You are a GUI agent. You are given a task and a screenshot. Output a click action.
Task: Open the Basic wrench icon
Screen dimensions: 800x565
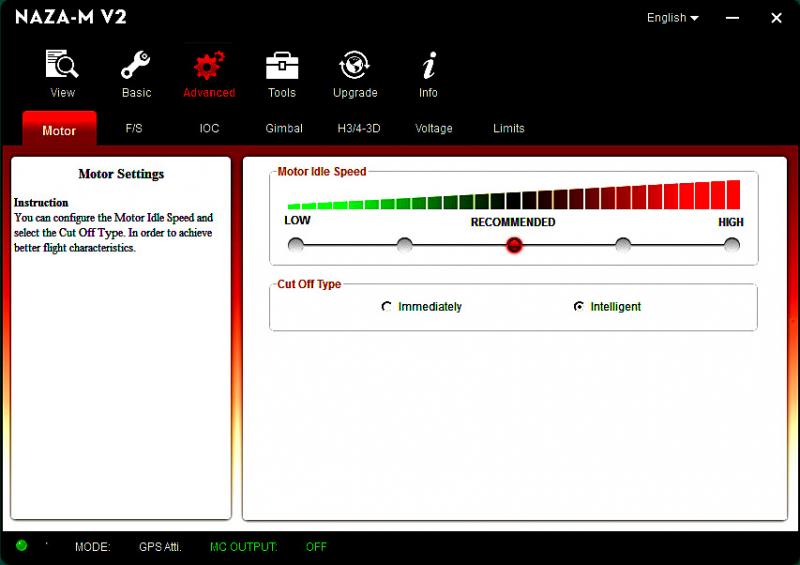(x=136, y=66)
